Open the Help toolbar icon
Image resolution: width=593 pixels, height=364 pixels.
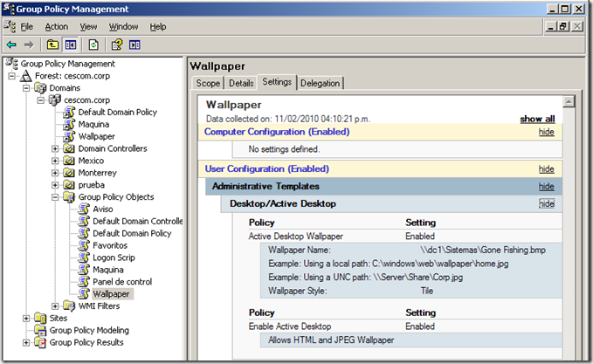[x=117, y=45]
